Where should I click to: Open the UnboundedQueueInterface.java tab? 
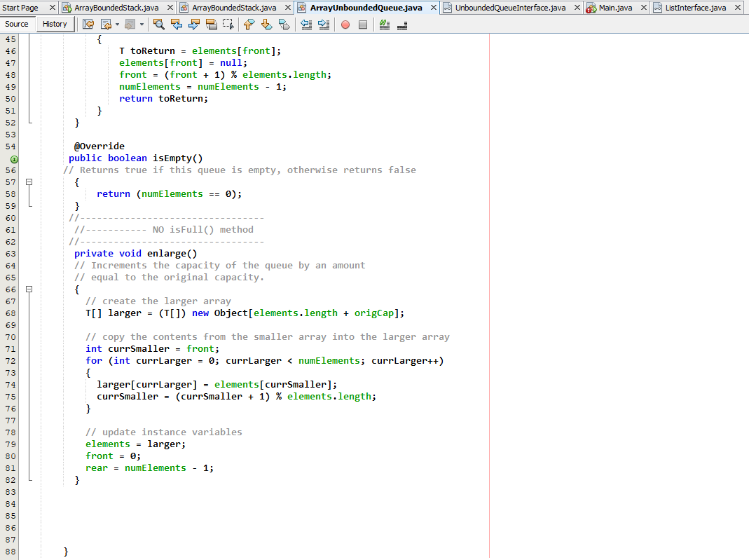coord(510,8)
